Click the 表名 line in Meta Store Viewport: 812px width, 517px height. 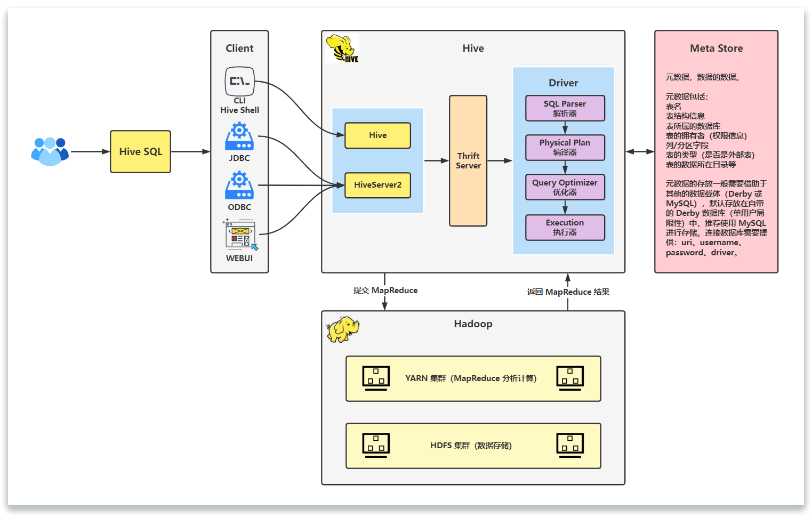(673, 106)
